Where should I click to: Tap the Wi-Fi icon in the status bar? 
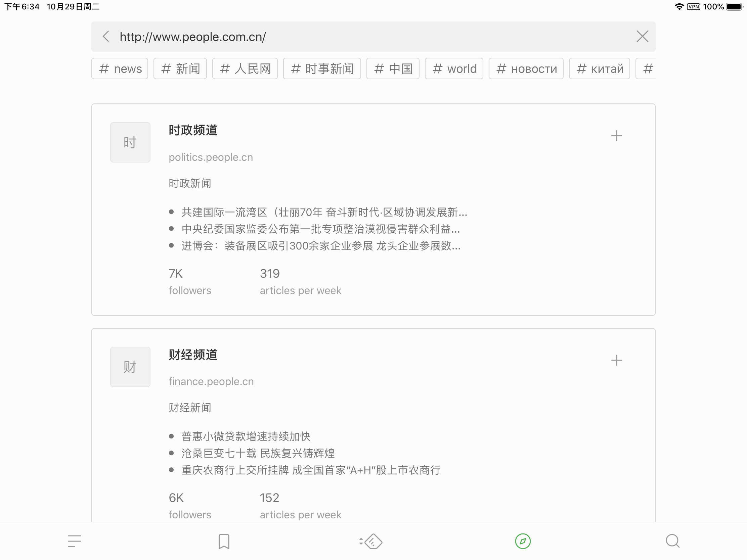click(x=680, y=6)
